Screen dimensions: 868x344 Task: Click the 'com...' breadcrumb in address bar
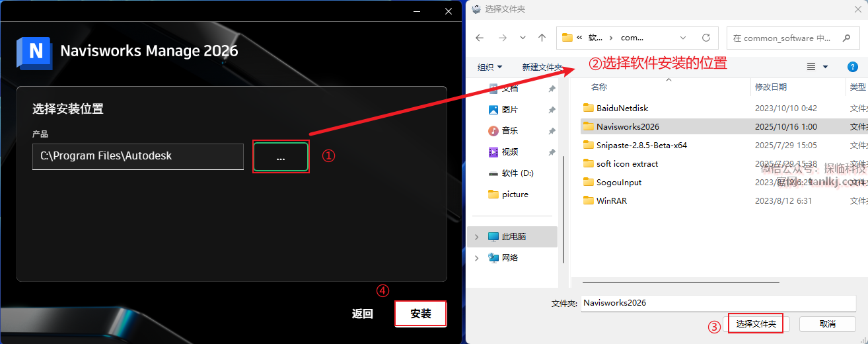tap(632, 38)
